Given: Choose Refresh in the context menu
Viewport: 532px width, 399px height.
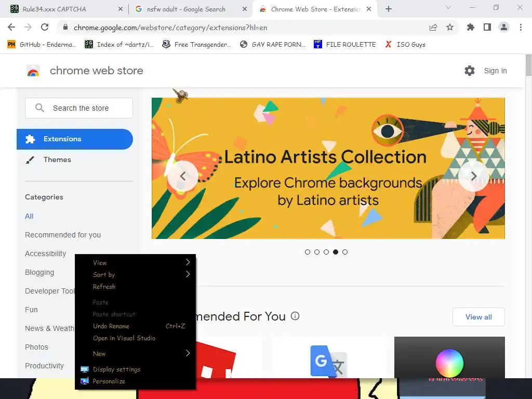Looking at the screenshot, I should coord(136,287).
